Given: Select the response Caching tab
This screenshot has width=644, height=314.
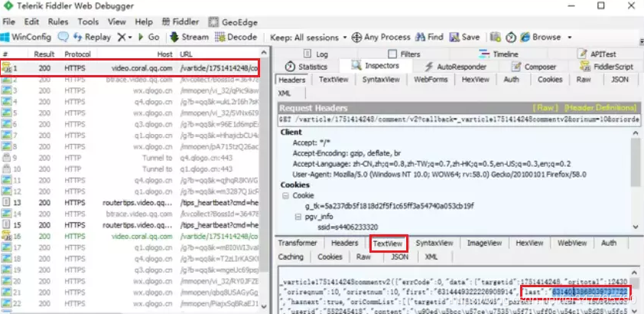Looking at the screenshot, I should [x=291, y=257].
